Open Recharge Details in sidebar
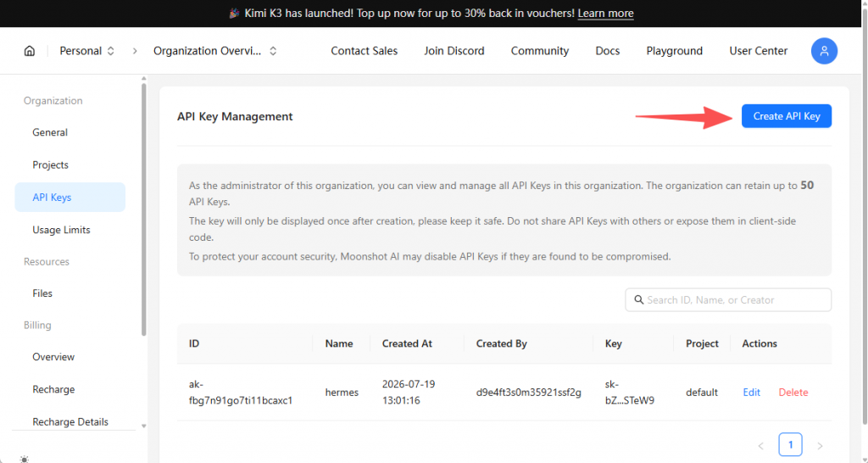The width and height of the screenshot is (868, 463). pyautogui.click(x=70, y=422)
